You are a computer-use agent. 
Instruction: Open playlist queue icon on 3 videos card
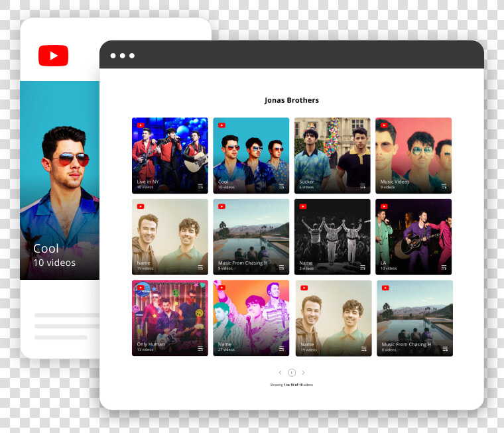pos(363,267)
